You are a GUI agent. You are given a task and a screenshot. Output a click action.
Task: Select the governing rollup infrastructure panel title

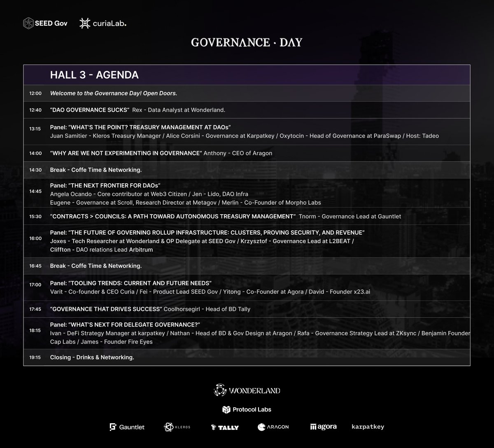207,233
